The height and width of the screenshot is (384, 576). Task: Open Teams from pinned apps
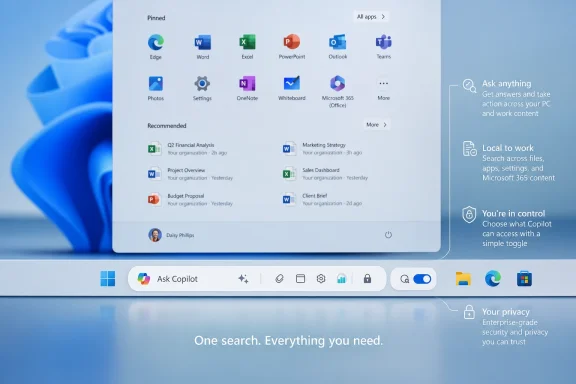[x=384, y=47]
